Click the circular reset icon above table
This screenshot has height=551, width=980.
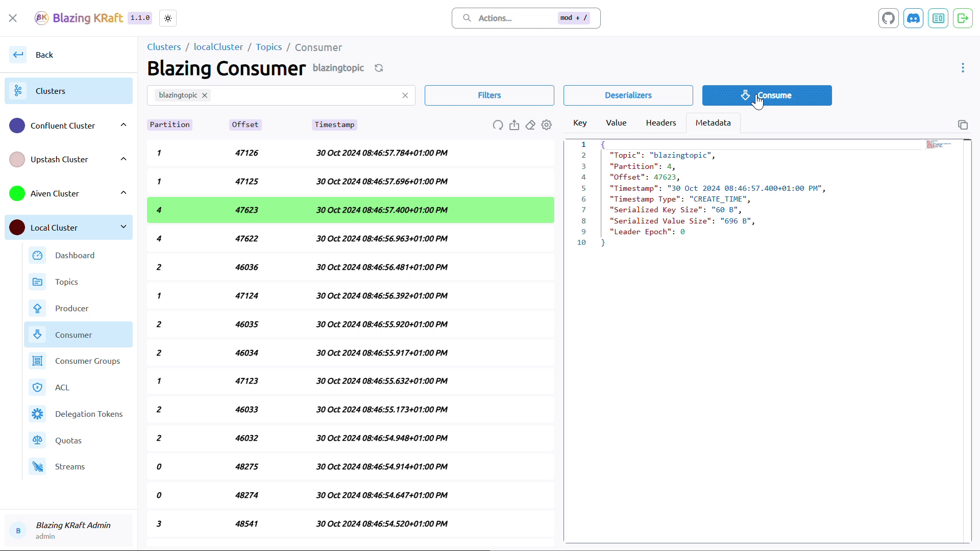pos(498,125)
